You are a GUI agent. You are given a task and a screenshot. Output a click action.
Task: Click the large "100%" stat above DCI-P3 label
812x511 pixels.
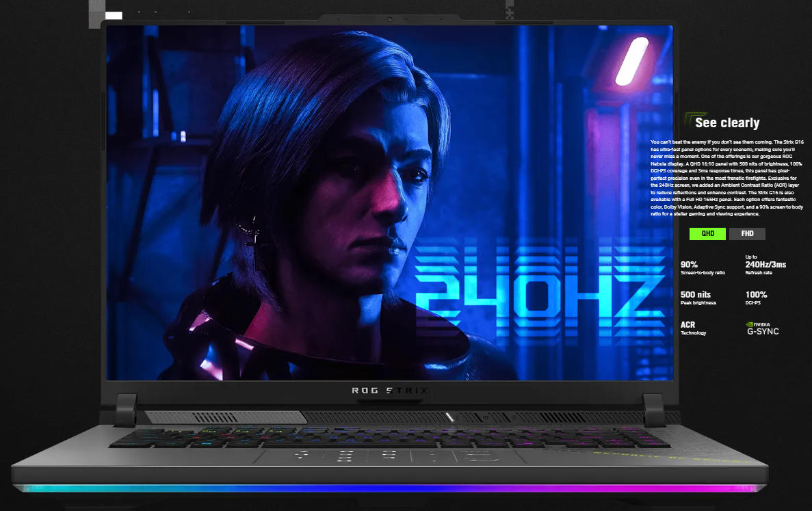[756, 295]
